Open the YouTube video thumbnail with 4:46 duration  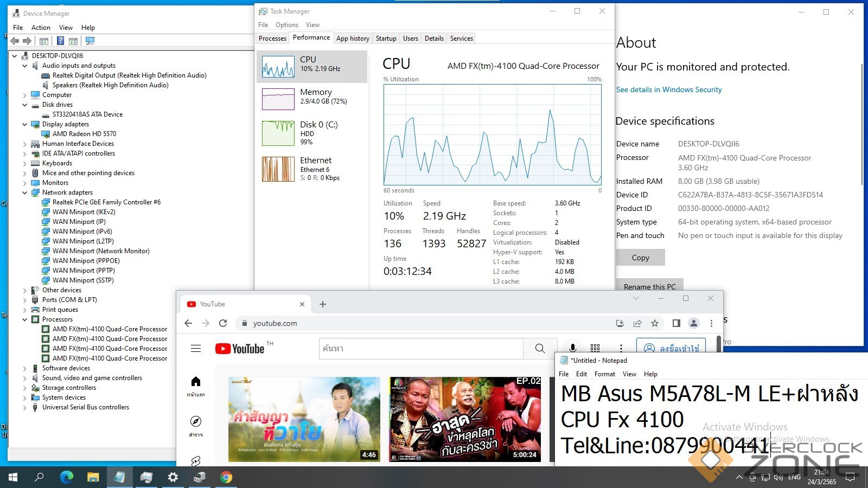point(304,419)
